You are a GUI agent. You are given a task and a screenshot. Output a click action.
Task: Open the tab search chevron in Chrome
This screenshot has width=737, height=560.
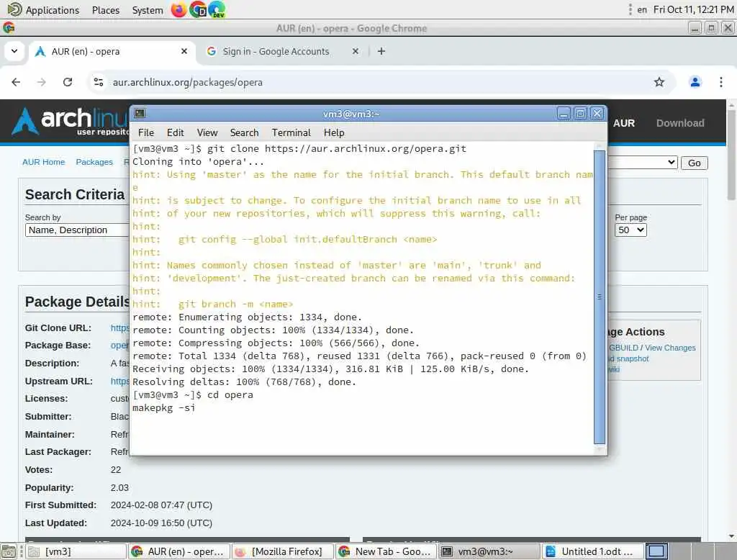(14, 51)
